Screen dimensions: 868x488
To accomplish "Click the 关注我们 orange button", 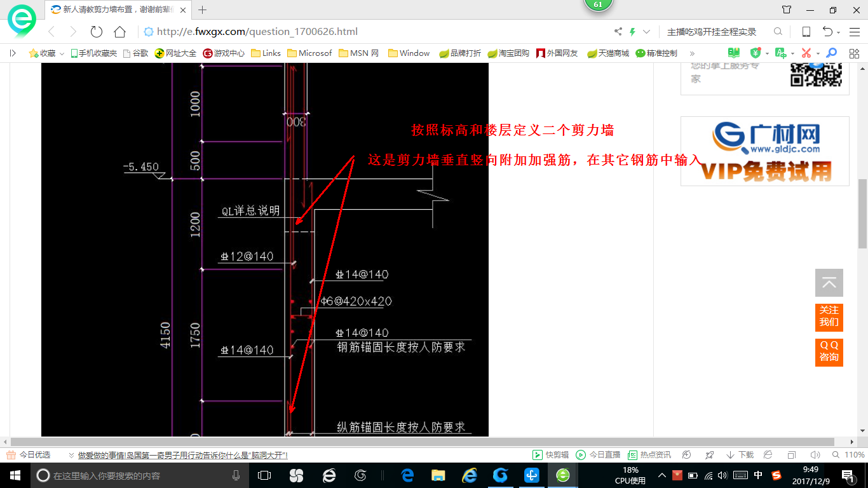I will coord(829,316).
